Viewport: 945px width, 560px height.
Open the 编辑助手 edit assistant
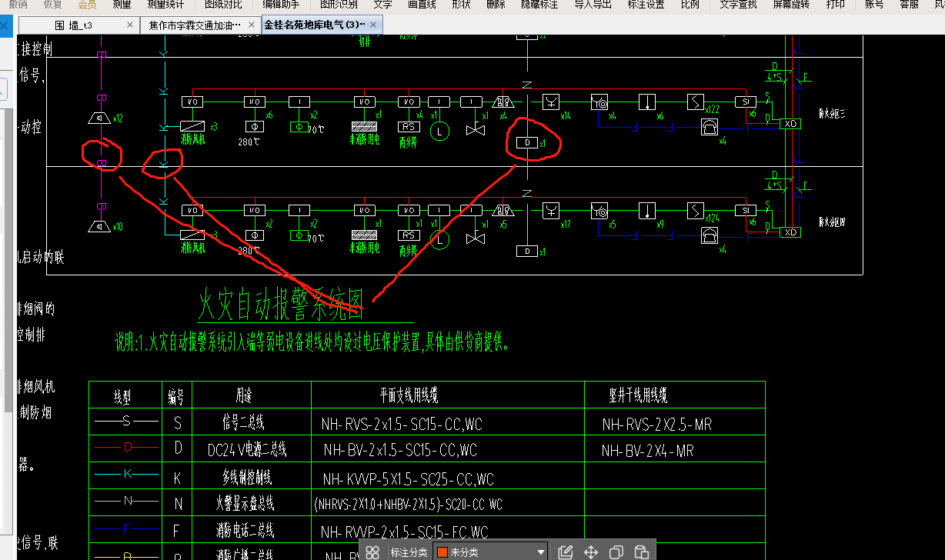[281, 5]
